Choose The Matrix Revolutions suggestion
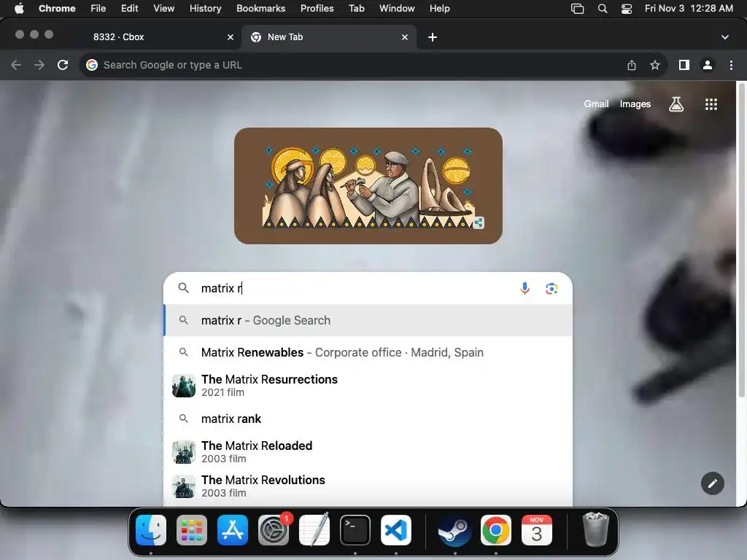 click(x=368, y=486)
